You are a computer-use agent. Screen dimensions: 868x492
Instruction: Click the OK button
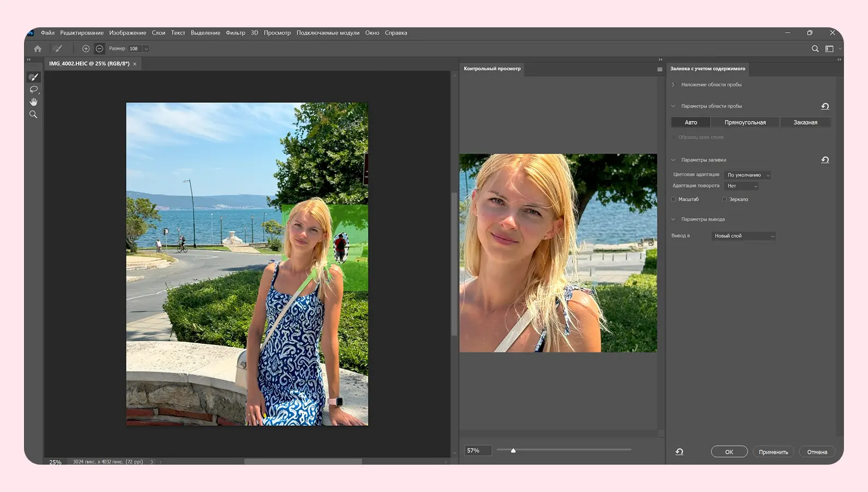click(729, 452)
